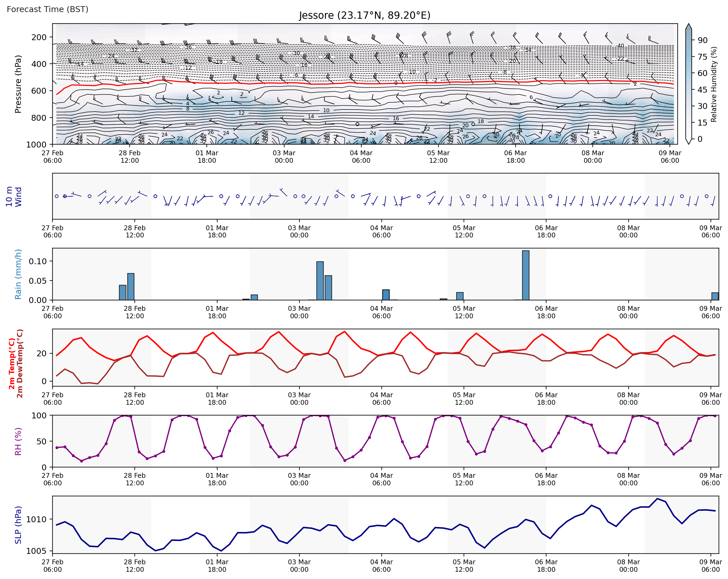Click the tallest rain bar near 06 Mar
The width and height of the screenshot is (728, 579).
(x=526, y=275)
